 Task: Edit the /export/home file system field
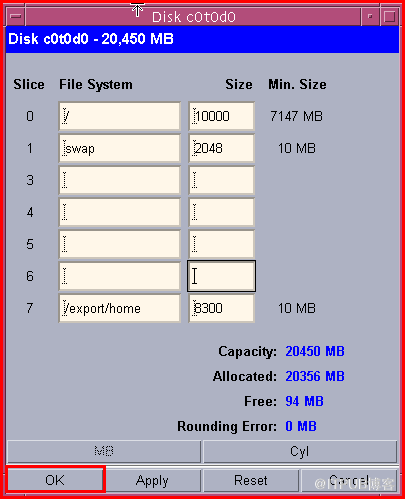(x=120, y=308)
